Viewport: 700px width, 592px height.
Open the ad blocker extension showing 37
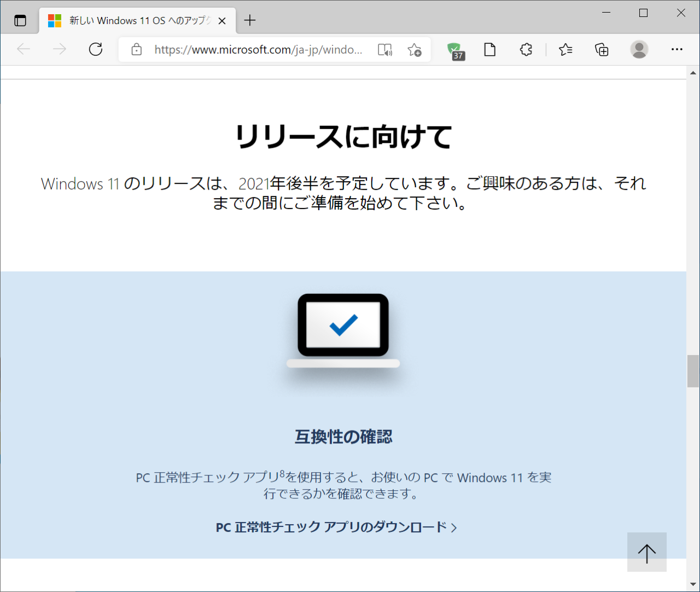coord(455,51)
